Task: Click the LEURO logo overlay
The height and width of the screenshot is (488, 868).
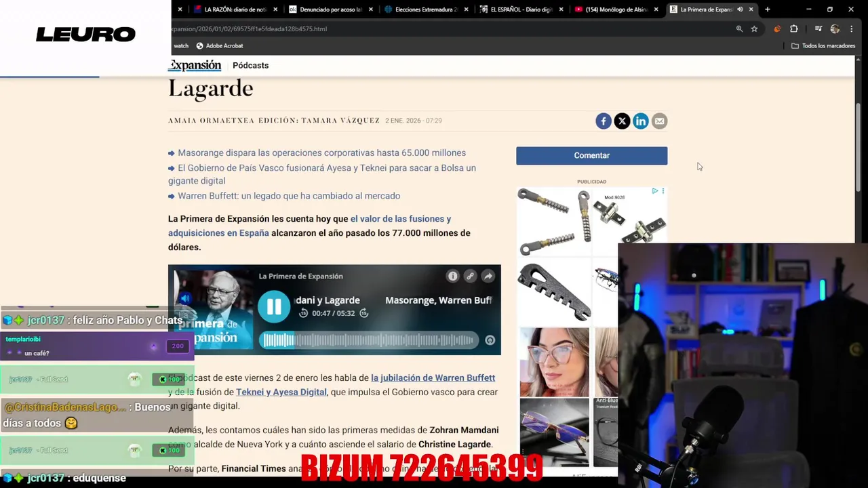Action: (x=85, y=35)
